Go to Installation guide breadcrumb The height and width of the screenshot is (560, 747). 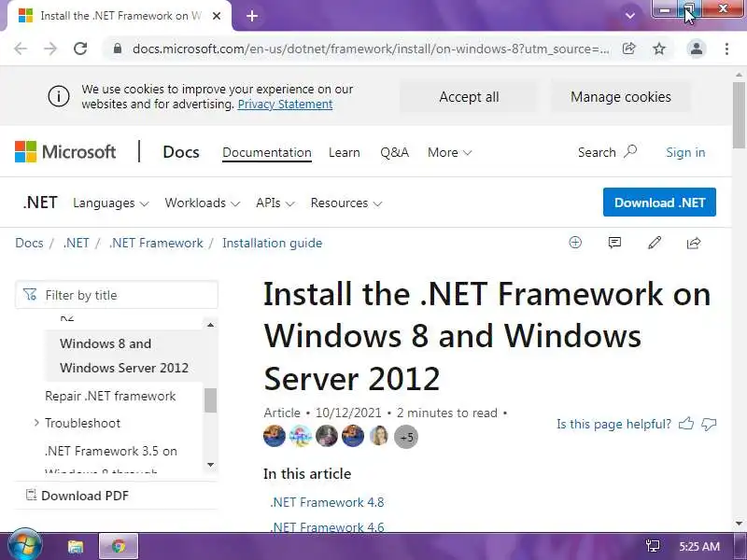[x=272, y=243]
